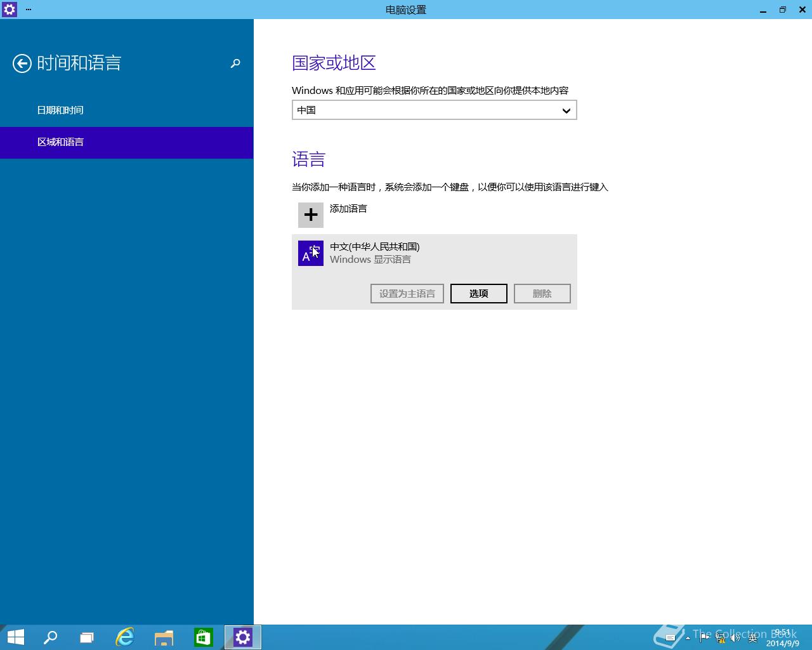Open taskbar Search magnifier
The height and width of the screenshot is (650, 812).
pos(50,637)
